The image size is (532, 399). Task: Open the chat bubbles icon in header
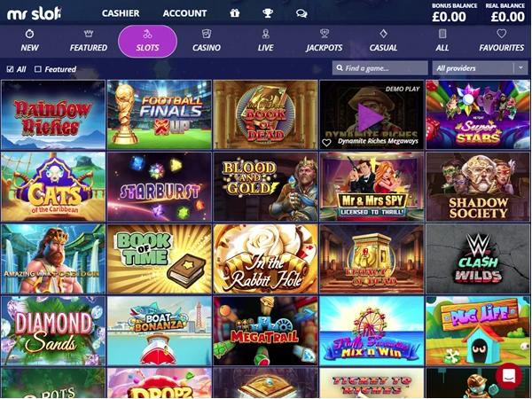pyautogui.click(x=301, y=13)
